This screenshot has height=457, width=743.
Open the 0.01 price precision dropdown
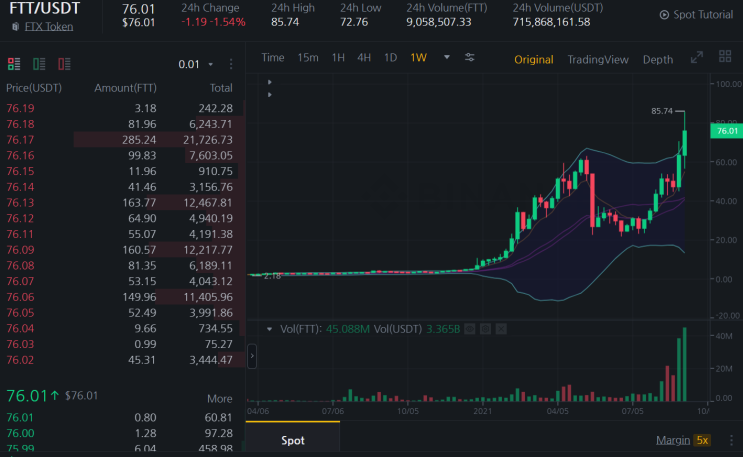pos(196,64)
